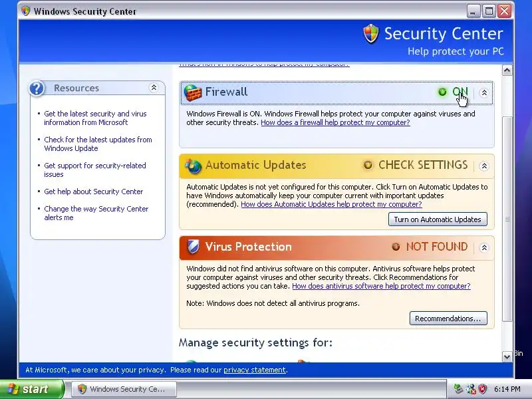Viewport: 532px width, 399px height.
Task: Click the Security Center shield logo in header
Action: point(371,34)
